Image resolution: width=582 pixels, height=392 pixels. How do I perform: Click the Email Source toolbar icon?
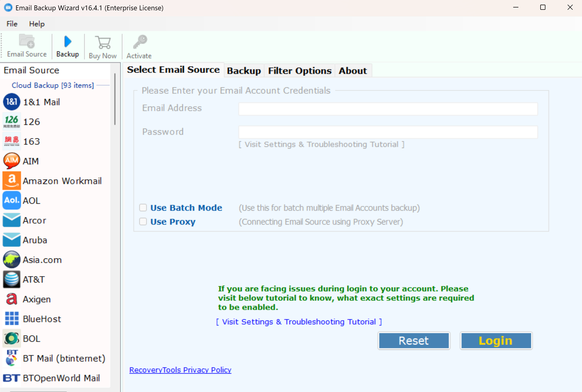coord(27,41)
